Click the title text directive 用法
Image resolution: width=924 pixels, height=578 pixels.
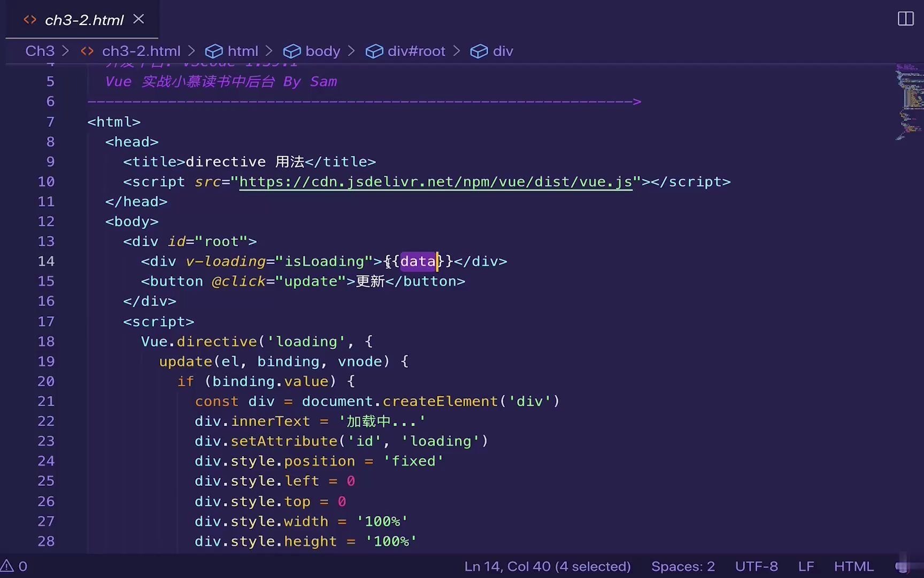click(245, 162)
